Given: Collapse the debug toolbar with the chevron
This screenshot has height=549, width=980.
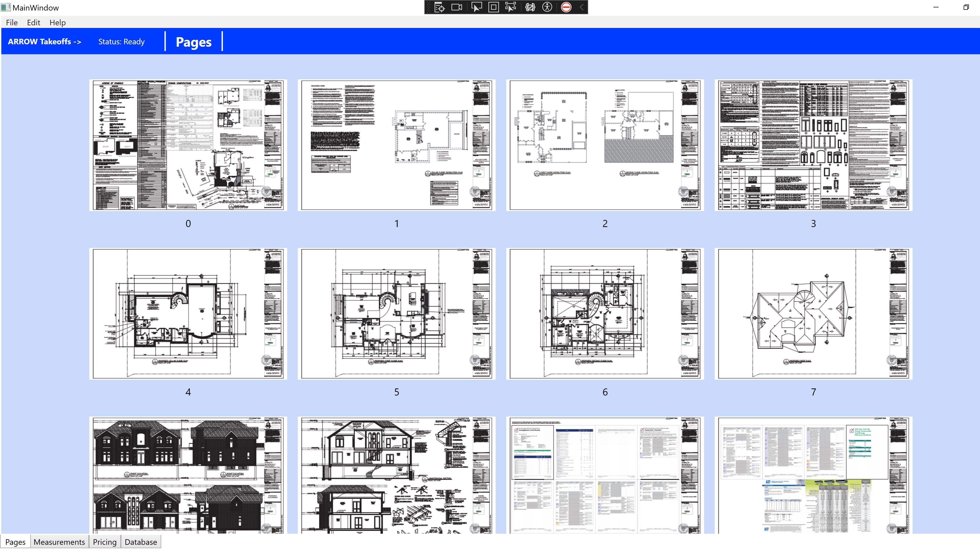Looking at the screenshot, I should pos(581,7).
